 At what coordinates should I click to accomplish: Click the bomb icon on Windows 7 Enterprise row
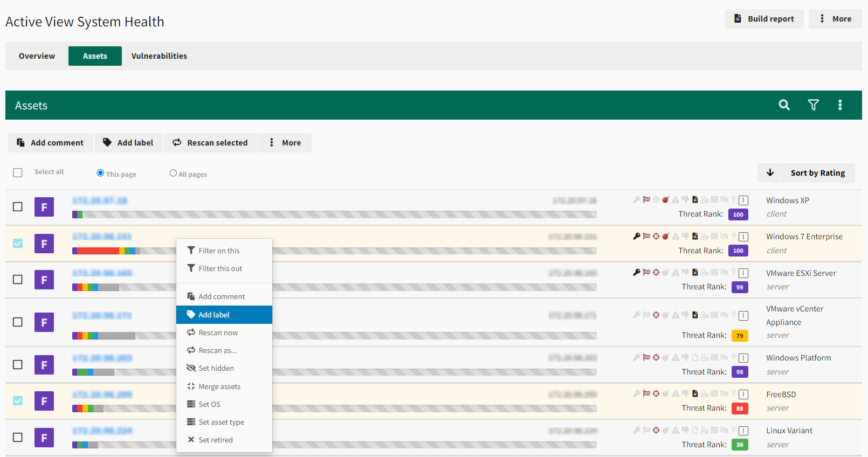pos(666,237)
